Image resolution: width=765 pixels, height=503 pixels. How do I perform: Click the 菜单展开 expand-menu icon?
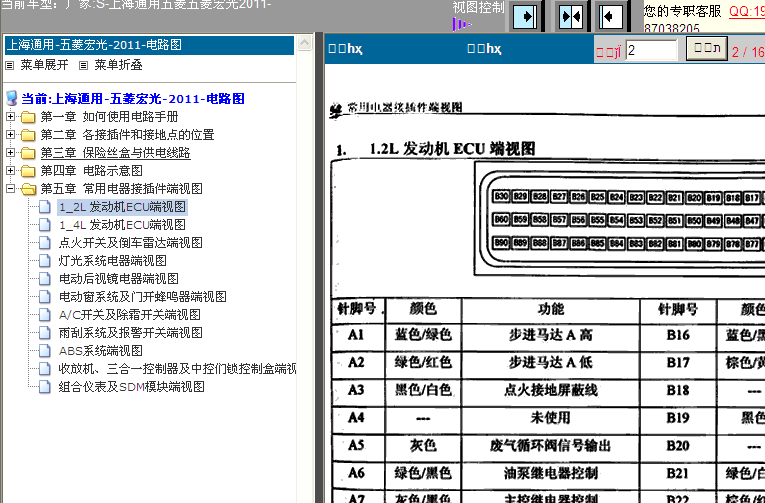(x=10, y=65)
